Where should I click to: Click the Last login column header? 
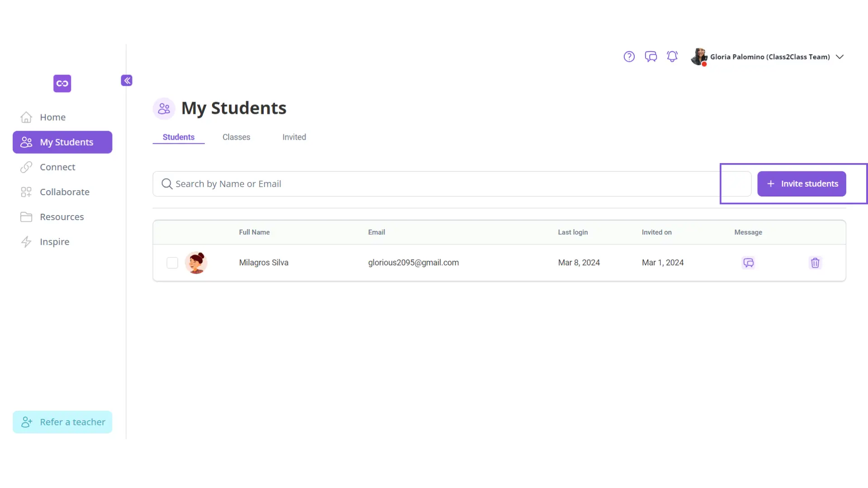click(x=573, y=232)
